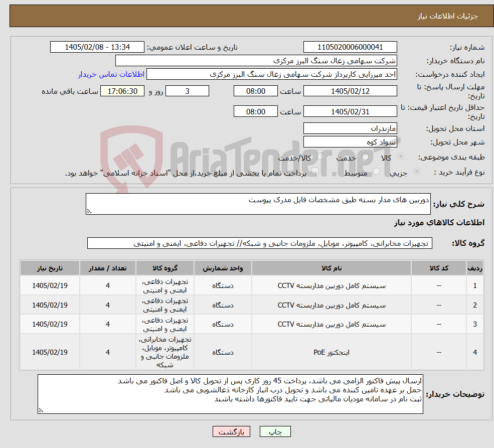Click the واحد شمارش column header
Image resolution: width=494 pixels, height=448 pixels.
(223, 268)
